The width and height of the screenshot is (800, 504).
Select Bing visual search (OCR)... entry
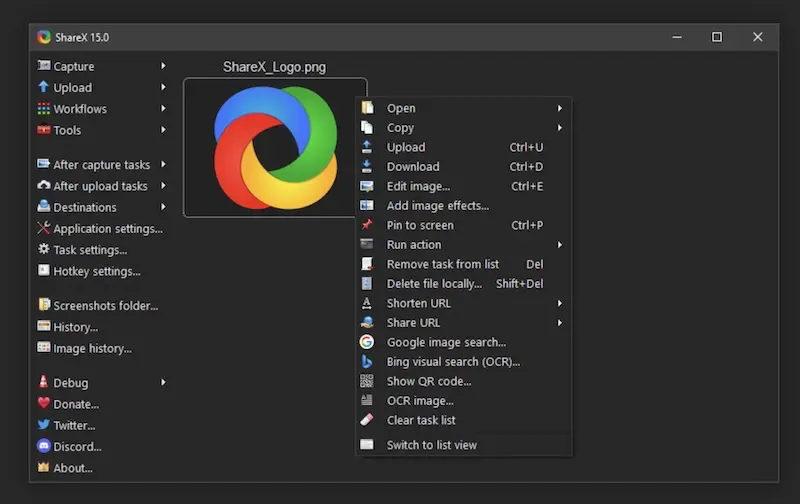coord(463,362)
